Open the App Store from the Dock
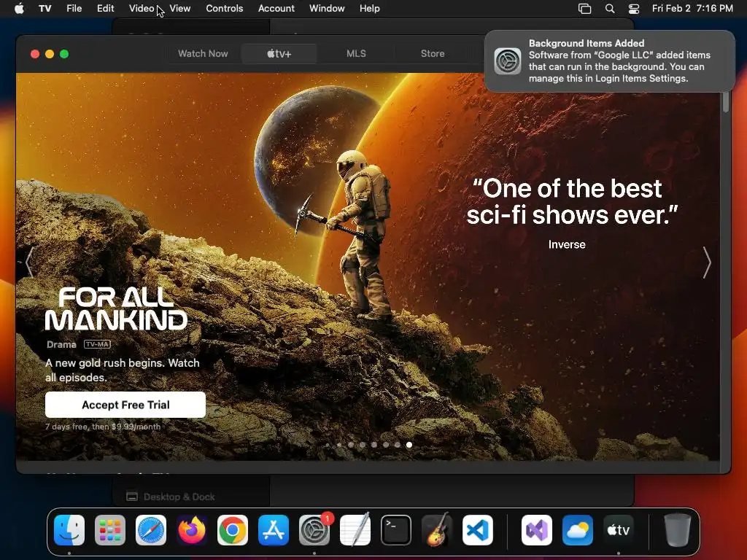This screenshot has width=747, height=560. [x=274, y=530]
